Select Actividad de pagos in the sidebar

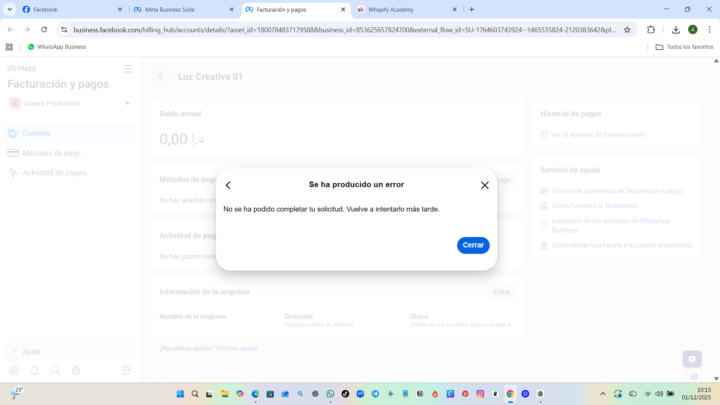[x=70, y=173]
